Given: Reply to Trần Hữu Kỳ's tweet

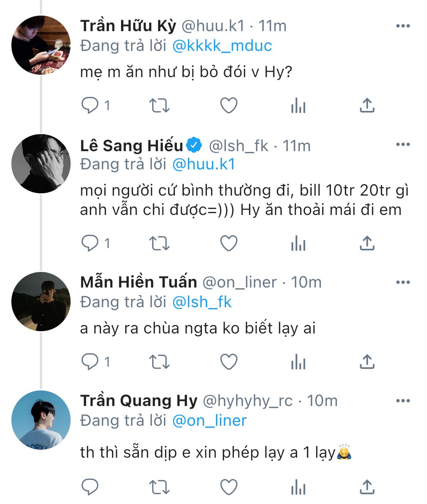Looking at the screenshot, I should (90, 105).
